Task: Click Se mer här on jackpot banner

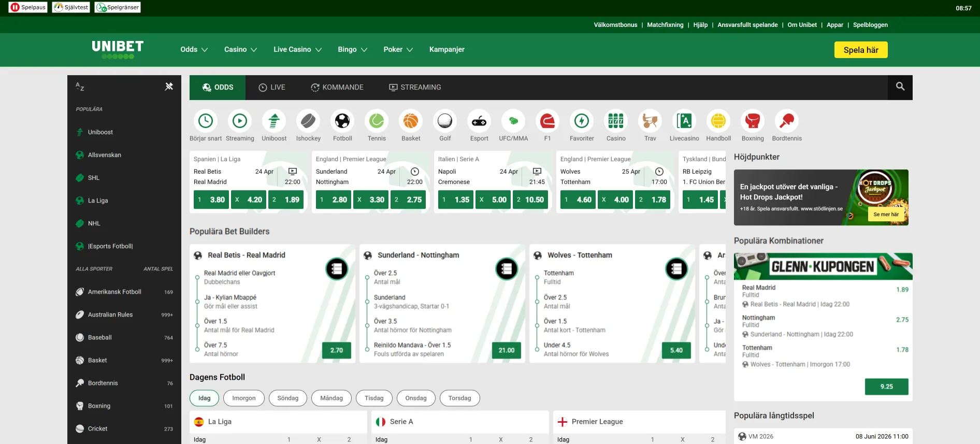Action: coord(886,214)
